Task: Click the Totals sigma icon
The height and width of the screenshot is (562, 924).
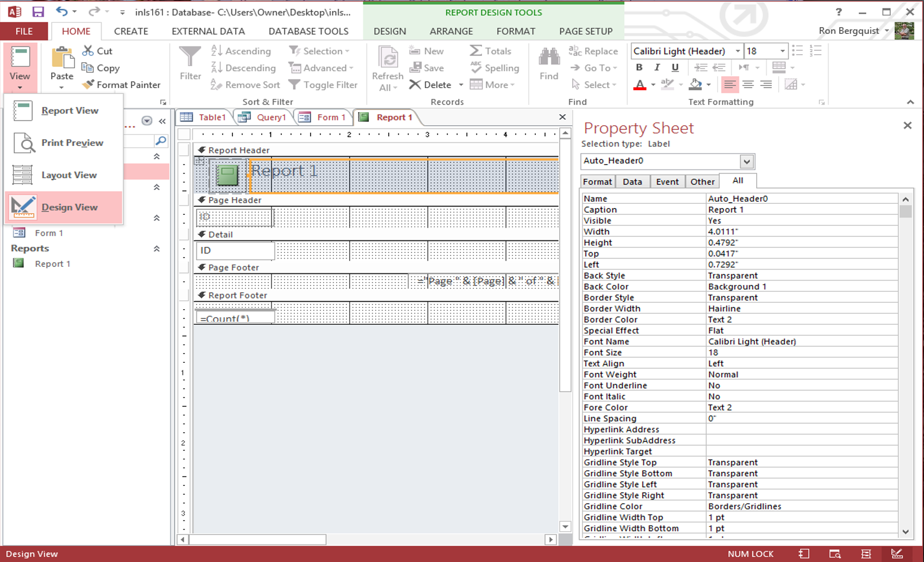Action: (x=475, y=51)
